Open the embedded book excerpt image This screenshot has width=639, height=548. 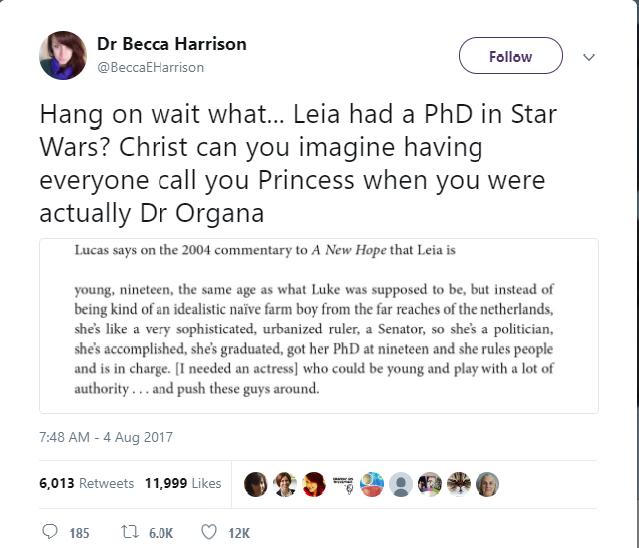(x=319, y=325)
